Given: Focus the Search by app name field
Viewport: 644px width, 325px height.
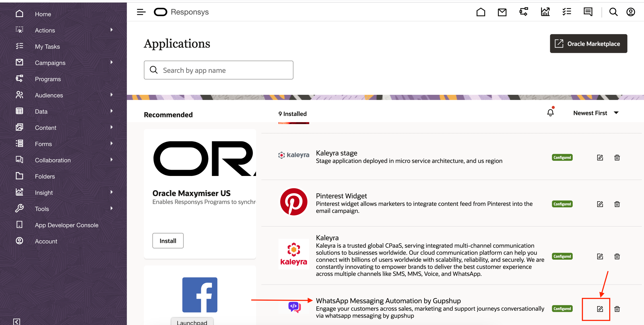Looking at the screenshot, I should pos(218,70).
